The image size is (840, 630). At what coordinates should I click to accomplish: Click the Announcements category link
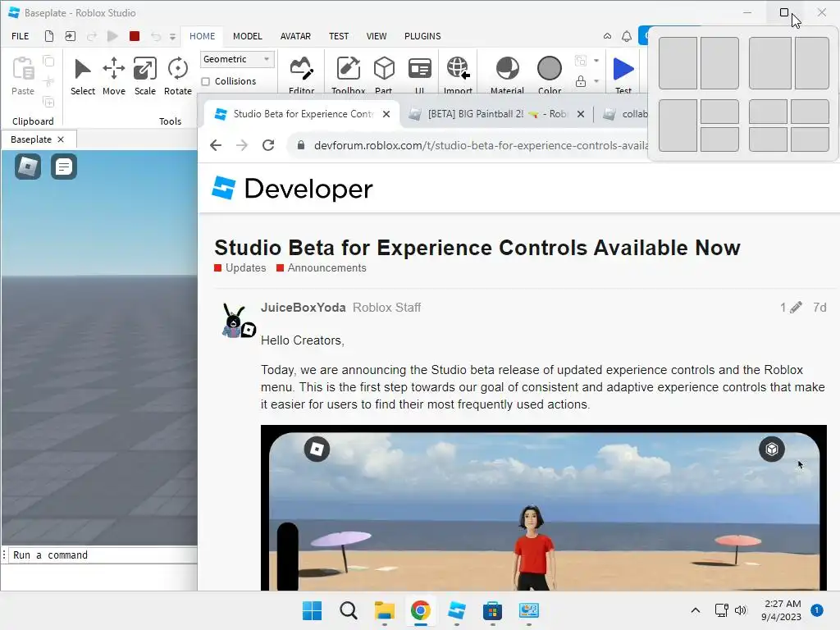tap(322, 268)
